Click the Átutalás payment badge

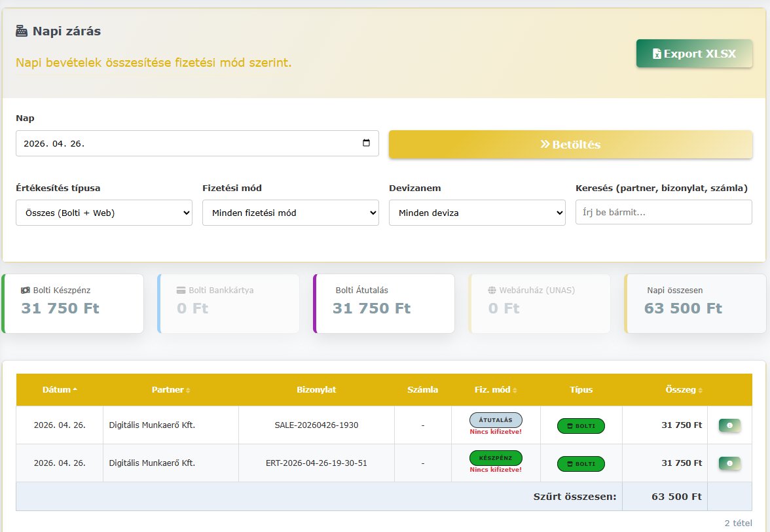496,420
